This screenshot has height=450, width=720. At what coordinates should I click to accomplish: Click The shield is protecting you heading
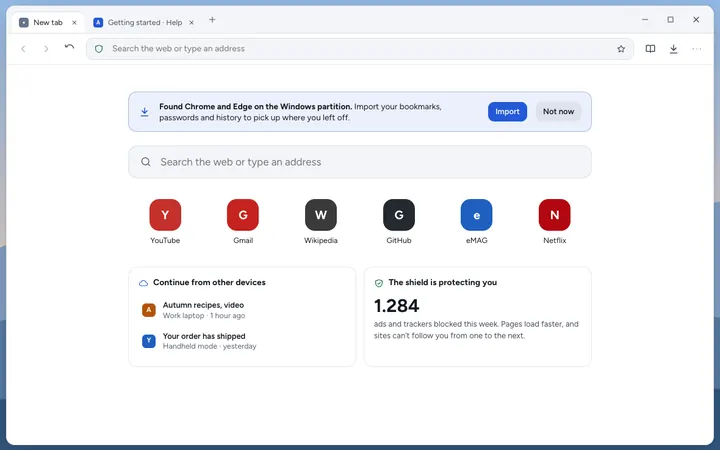click(443, 282)
